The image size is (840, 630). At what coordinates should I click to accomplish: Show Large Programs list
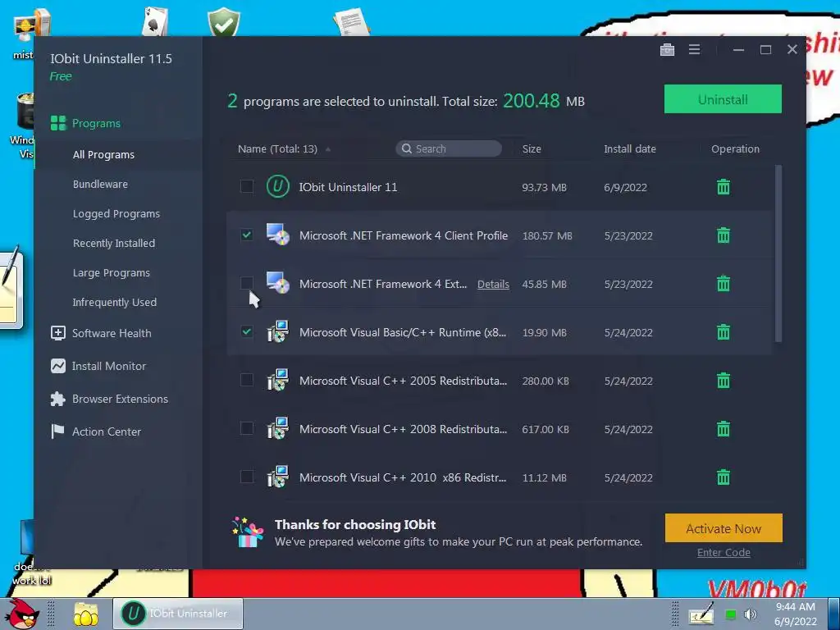[x=111, y=272]
